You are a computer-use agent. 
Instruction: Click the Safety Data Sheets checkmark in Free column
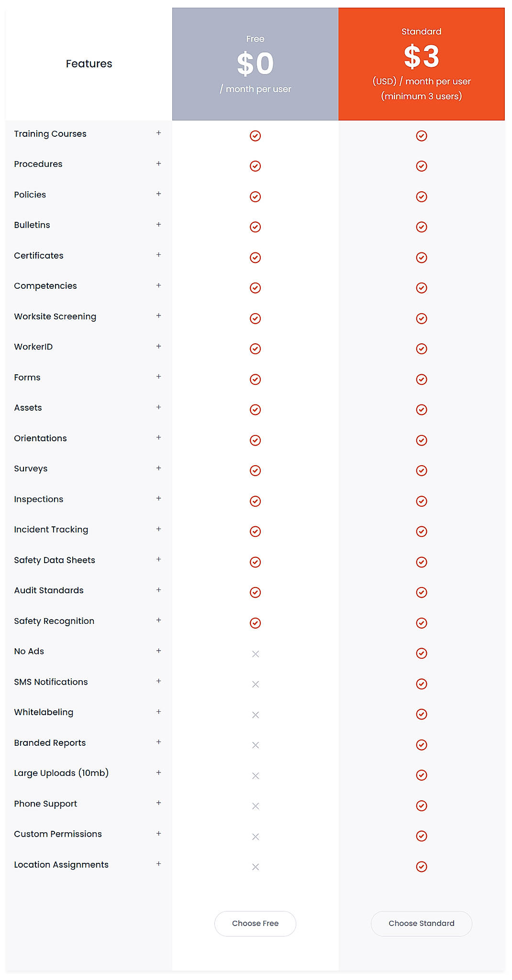click(x=255, y=562)
